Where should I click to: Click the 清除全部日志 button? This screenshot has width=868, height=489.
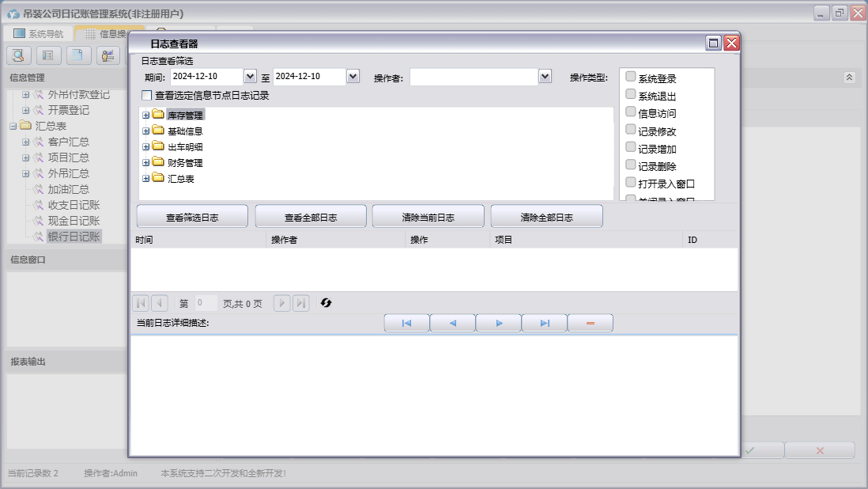(546, 217)
